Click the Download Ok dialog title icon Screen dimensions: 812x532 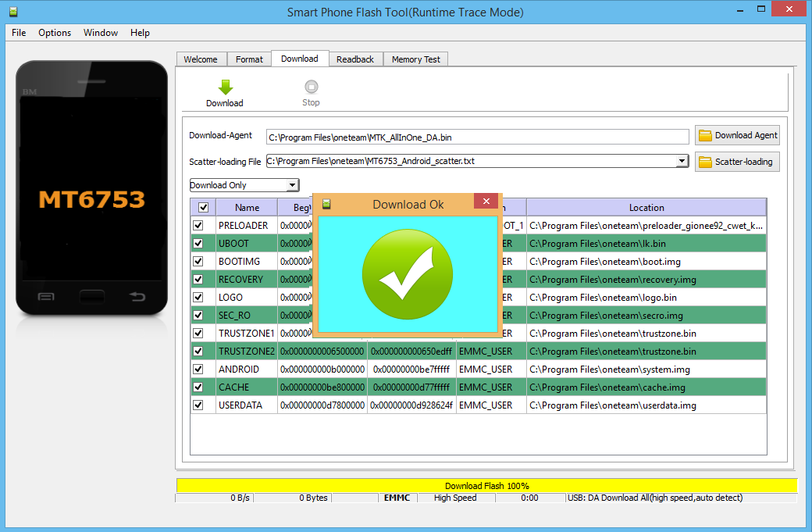click(326, 204)
